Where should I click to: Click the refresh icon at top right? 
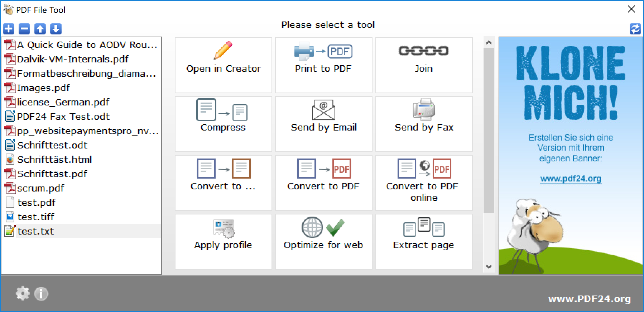[635, 29]
